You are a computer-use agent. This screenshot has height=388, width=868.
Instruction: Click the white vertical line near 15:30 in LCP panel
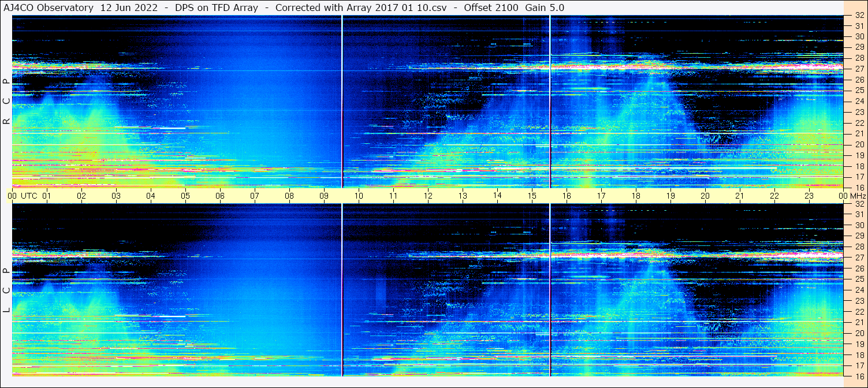550,290
